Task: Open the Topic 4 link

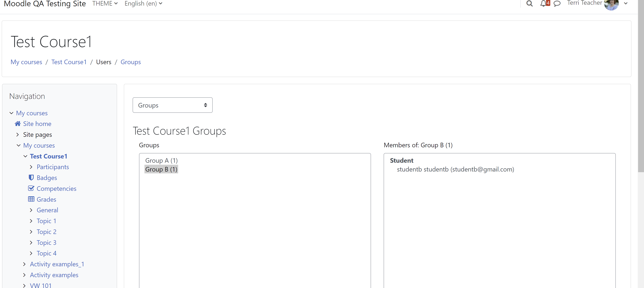Action: [47, 253]
